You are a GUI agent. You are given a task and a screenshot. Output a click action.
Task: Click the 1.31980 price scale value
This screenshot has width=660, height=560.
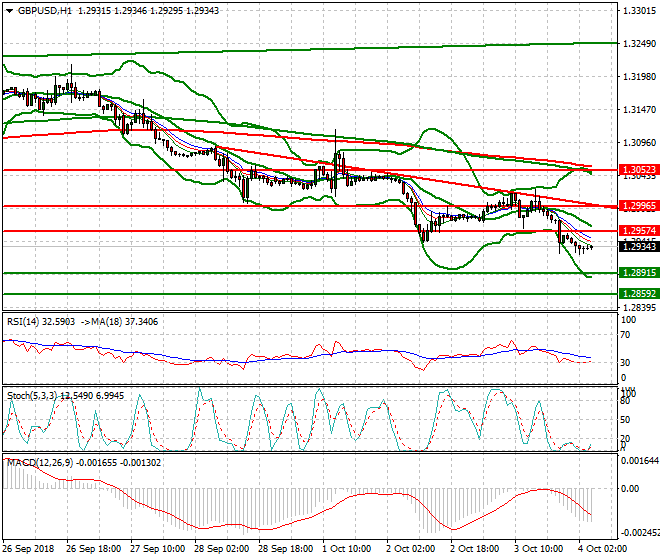[639, 77]
